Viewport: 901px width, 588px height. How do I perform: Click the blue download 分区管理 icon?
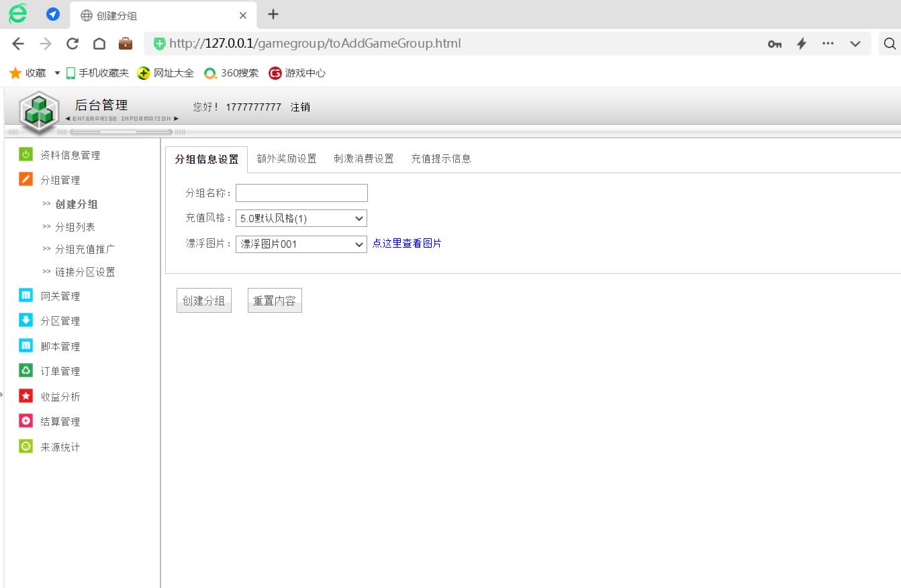[26, 320]
